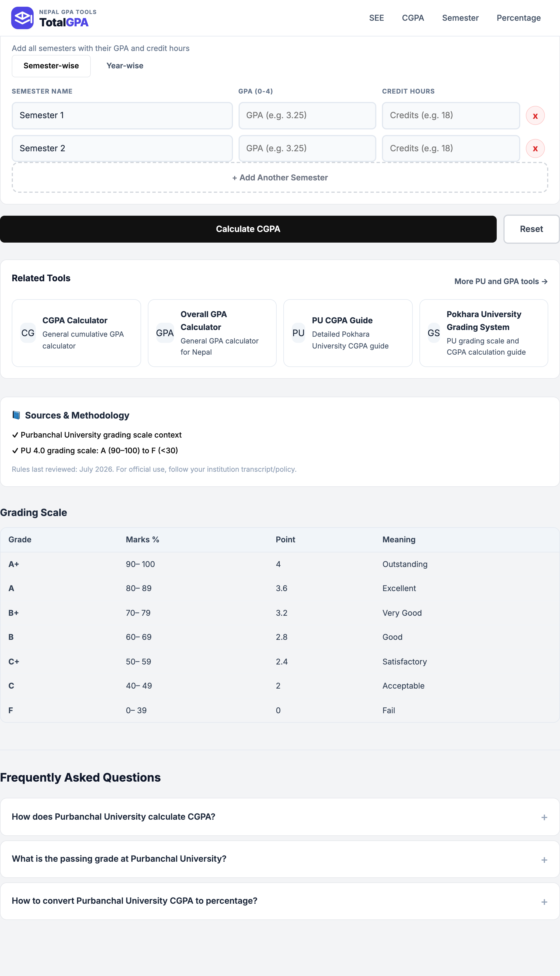Open the Overall GPA Calculator card title
This screenshot has height=976, width=560.
(204, 320)
